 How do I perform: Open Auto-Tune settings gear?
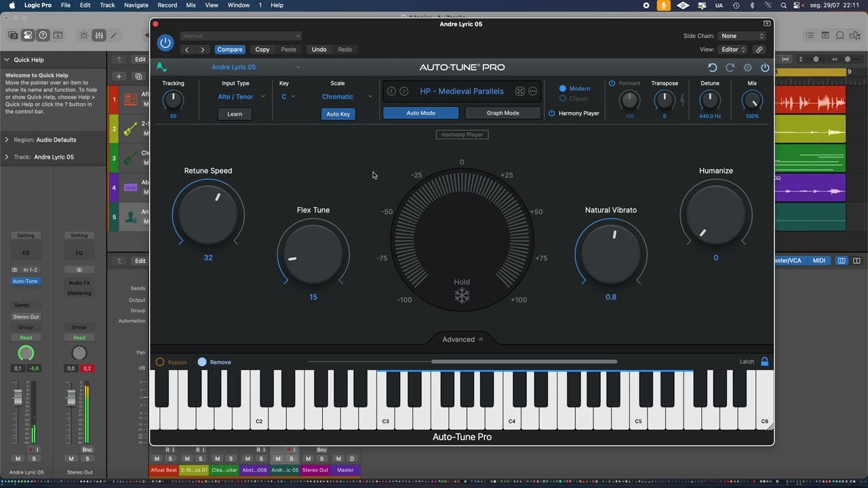pyautogui.click(x=747, y=68)
